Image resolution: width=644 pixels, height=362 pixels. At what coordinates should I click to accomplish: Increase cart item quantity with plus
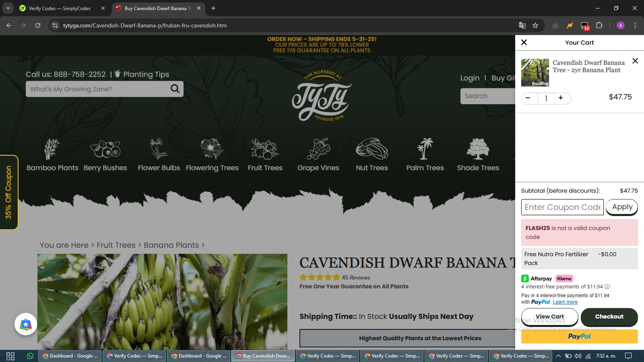[561, 98]
